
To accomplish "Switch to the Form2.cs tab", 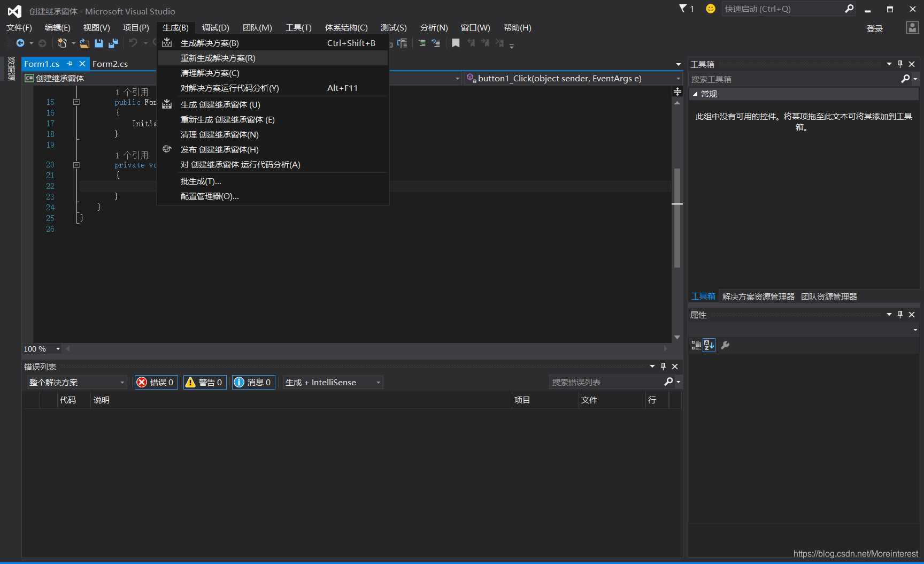I will click(110, 64).
